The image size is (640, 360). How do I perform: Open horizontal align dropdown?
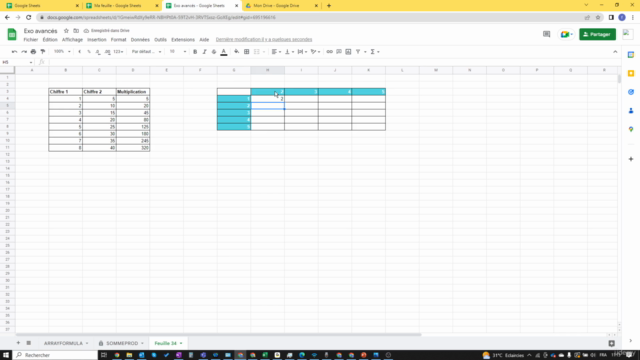coord(276,52)
